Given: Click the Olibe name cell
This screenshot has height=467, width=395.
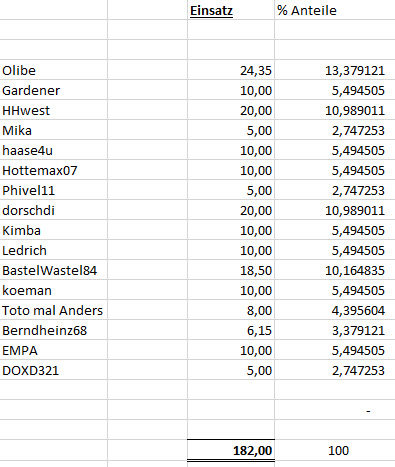Looking at the screenshot, I should pos(54,70).
